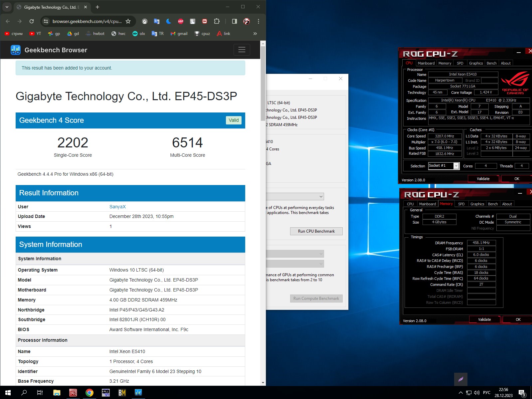Screen dimensions: 532x399
Task: Open the cpuz bookmark
Action: (x=202, y=34)
